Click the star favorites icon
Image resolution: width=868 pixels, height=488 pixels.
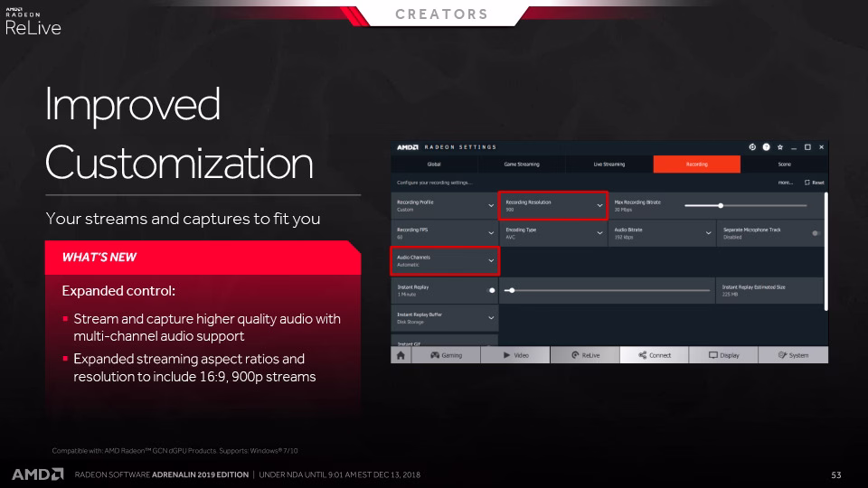tap(780, 147)
